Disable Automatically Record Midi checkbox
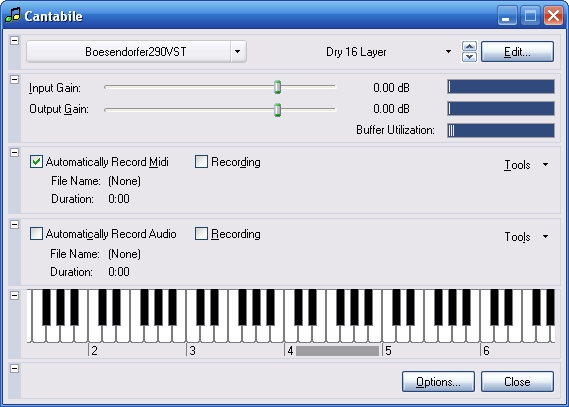The height and width of the screenshot is (407, 569). [x=36, y=162]
